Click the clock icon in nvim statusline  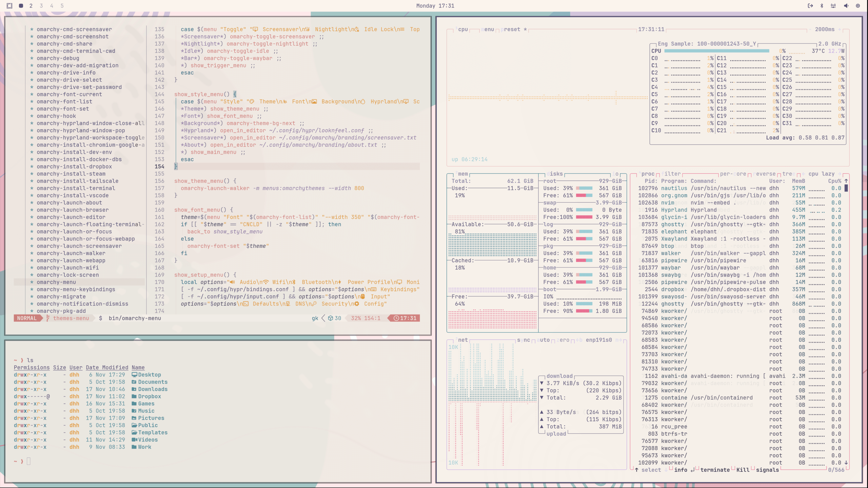[x=396, y=318]
